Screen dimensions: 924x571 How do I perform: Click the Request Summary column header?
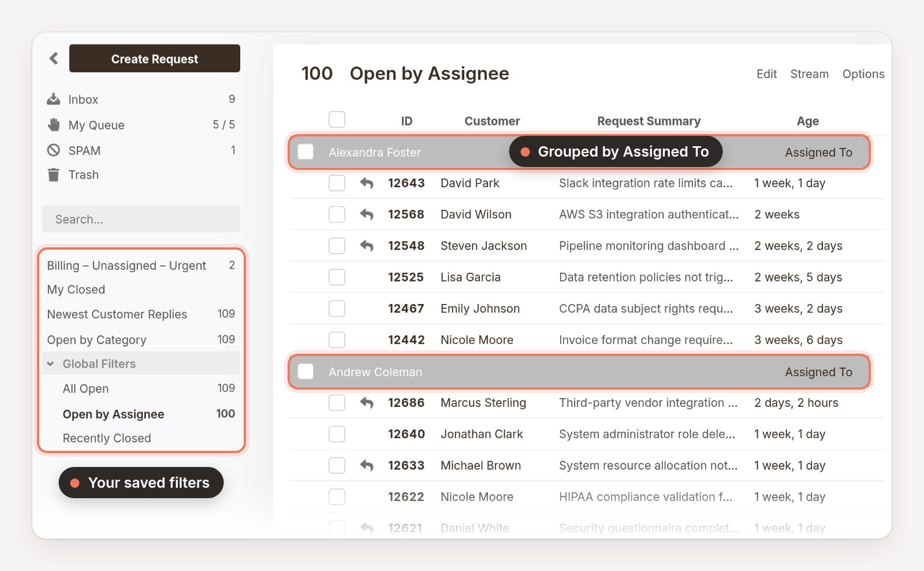point(649,121)
